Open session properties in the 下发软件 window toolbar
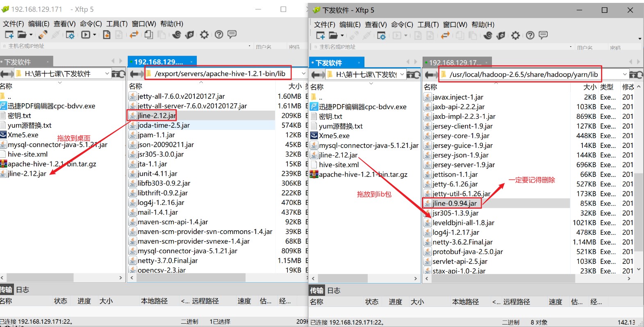 pyautogui.click(x=382, y=36)
